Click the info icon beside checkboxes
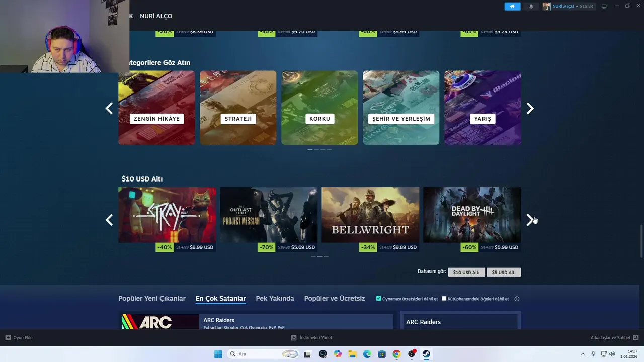The height and width of the screenshot is (362, 644). (517, 299)
